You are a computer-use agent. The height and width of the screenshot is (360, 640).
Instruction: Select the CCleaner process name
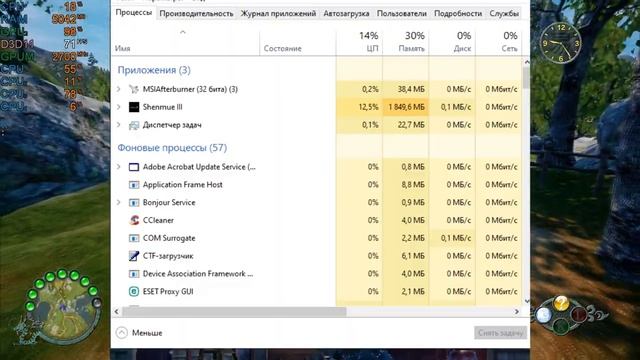click(158, 220)
